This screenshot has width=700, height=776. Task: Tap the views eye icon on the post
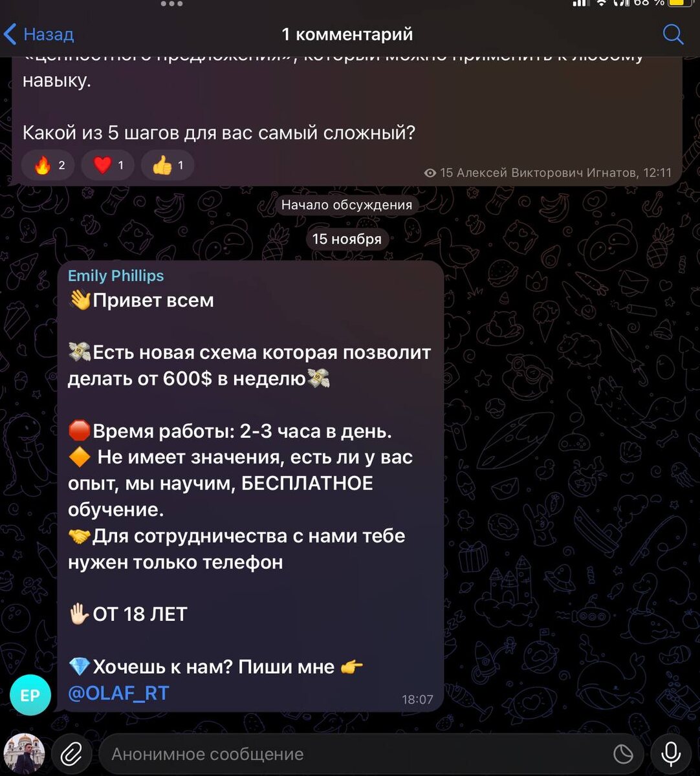tap(430, 173)
